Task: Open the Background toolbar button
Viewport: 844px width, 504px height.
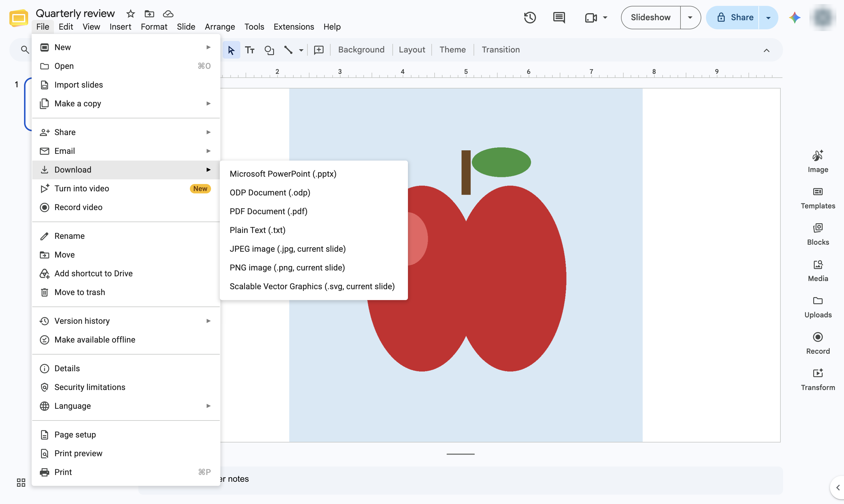Action: pyautogui.click(x=361, y=50)
